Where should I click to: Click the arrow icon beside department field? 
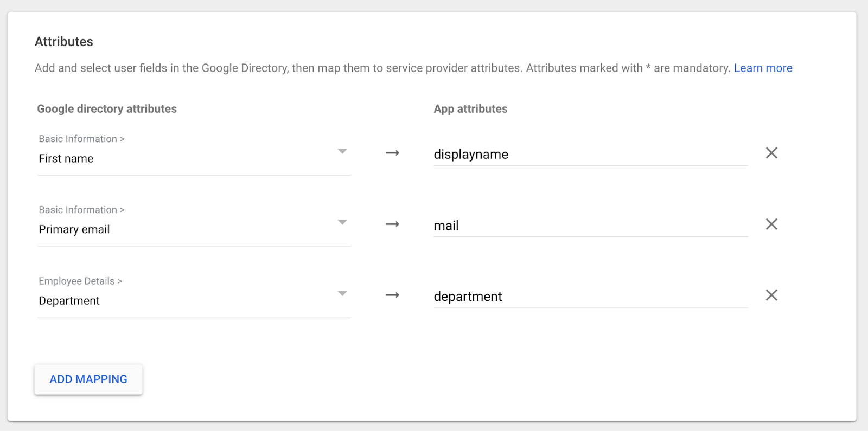[392, 295]
